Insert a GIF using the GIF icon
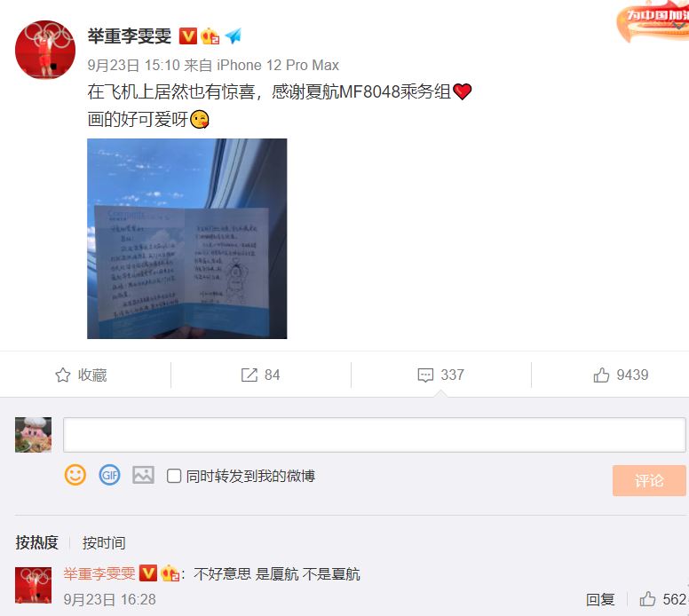Image resolution: width=689 pixels, height=616 pixels. pyautogui.click(x=109, y=475)
